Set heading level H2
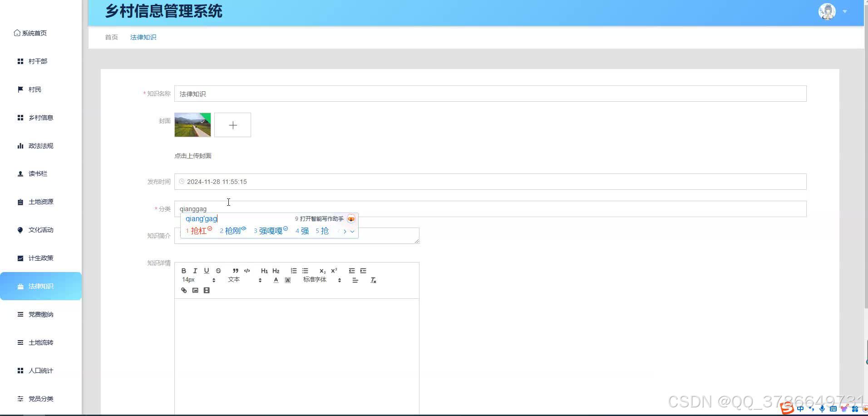 pos(276,271)
